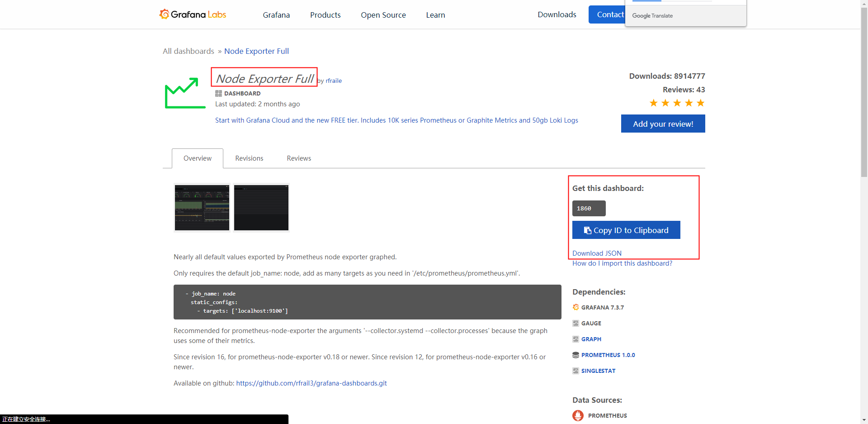
Task: Click Add your review! button
Action: coord(663,124)
